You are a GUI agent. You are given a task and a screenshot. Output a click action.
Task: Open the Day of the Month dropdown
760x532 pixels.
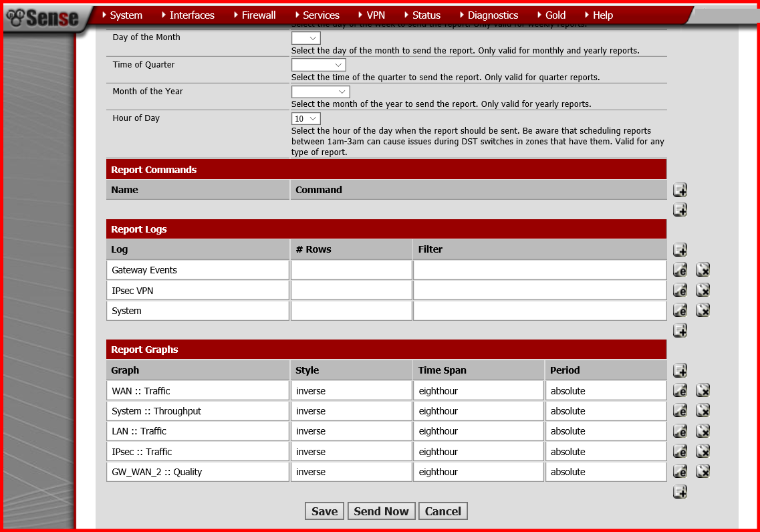(x=306, y=38)
